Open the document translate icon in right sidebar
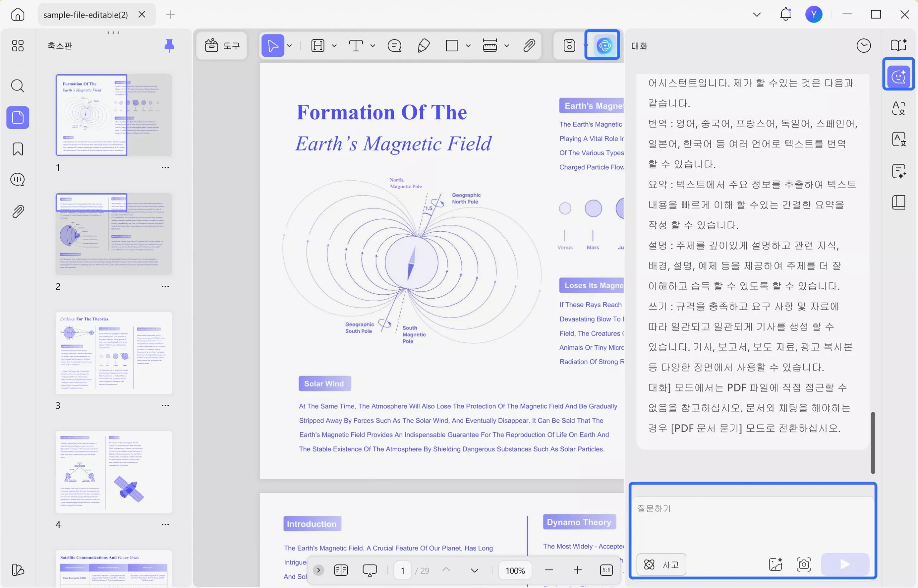Image resolution: width=918 pixels, height=588 pixels. [898, 139]
